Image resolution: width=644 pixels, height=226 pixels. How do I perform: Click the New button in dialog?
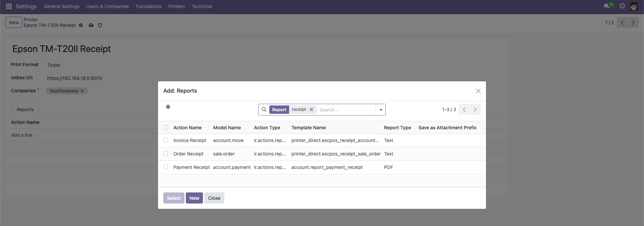coord(194,198)
